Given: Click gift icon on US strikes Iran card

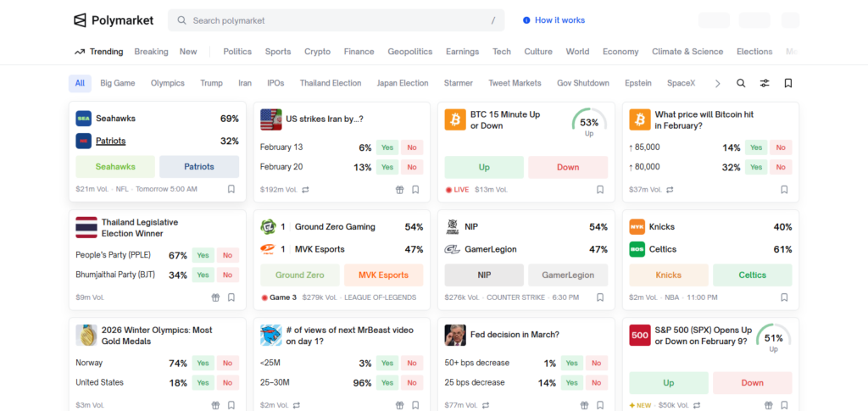Looking at the screenshot, I should tap(399, 190).
